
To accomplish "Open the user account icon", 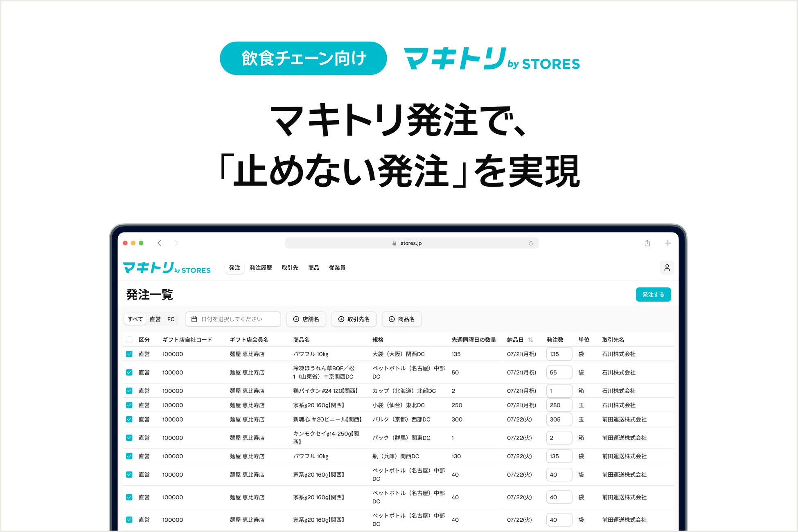I will 667,267.
